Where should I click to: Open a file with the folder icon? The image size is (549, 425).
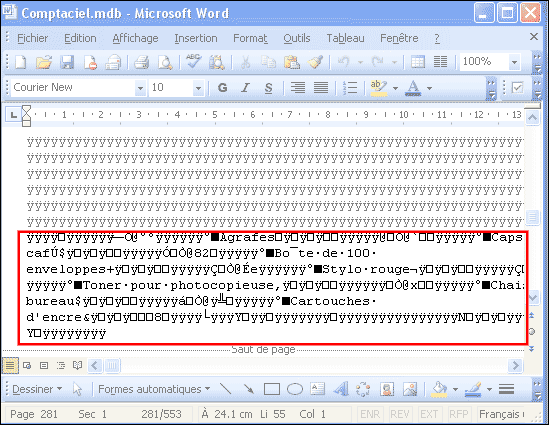point(44,62)
